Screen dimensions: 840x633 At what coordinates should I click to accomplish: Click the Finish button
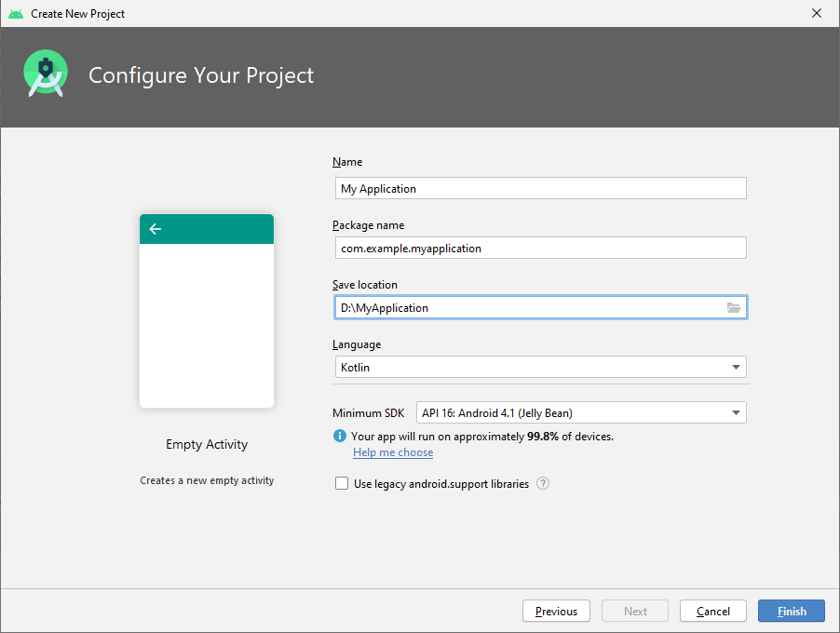click(791, 611)
